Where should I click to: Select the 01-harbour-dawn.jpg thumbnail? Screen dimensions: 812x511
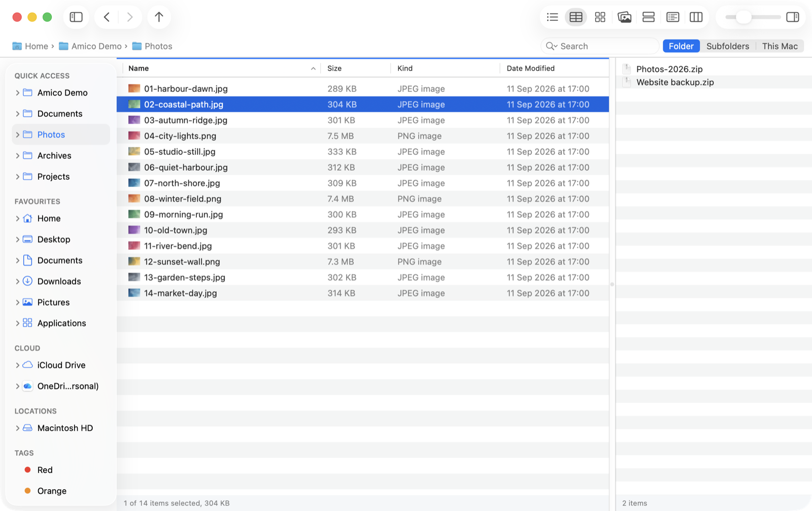point(134,88)
